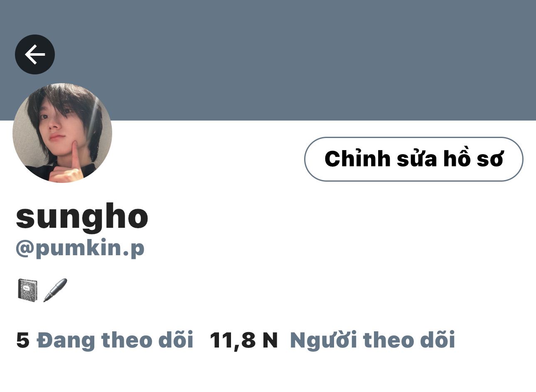
Task: Click the display name sungho
Action: (x=82, y=217)
